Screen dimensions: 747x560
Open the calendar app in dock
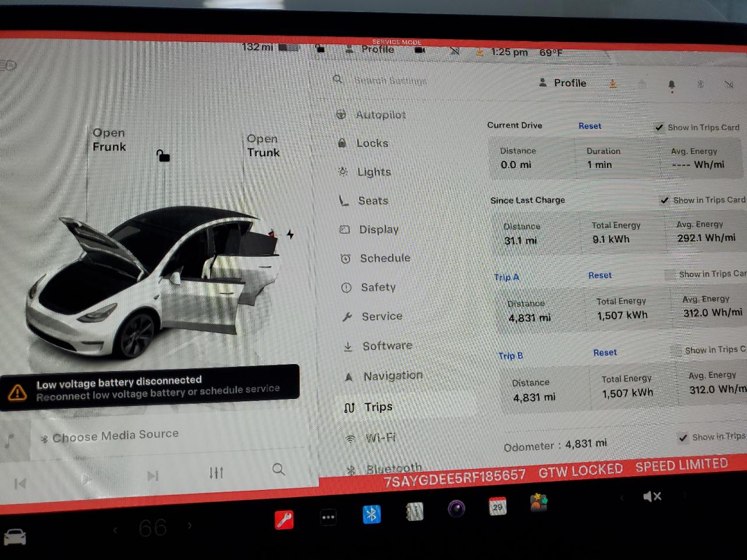point(497,506)
